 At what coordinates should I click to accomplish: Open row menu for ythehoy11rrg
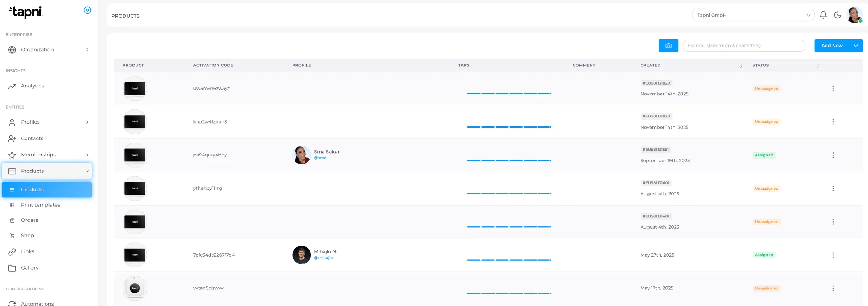(833, 189)
